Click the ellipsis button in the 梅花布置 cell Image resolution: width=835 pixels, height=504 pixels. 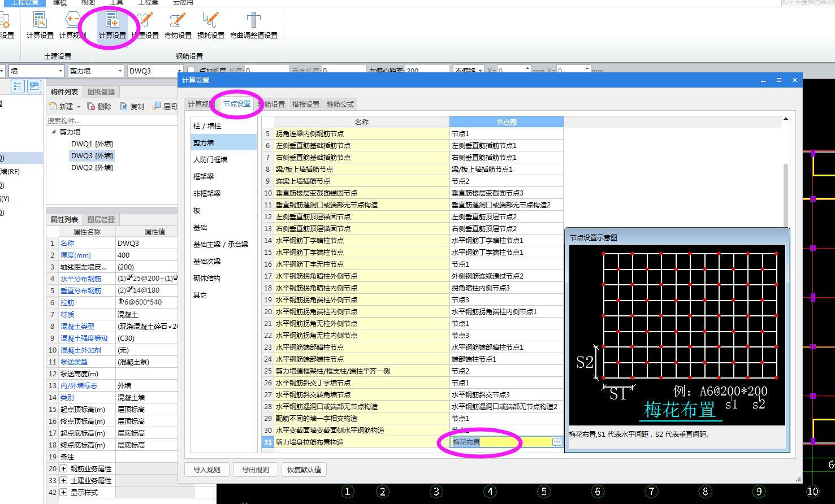[557, 442]
